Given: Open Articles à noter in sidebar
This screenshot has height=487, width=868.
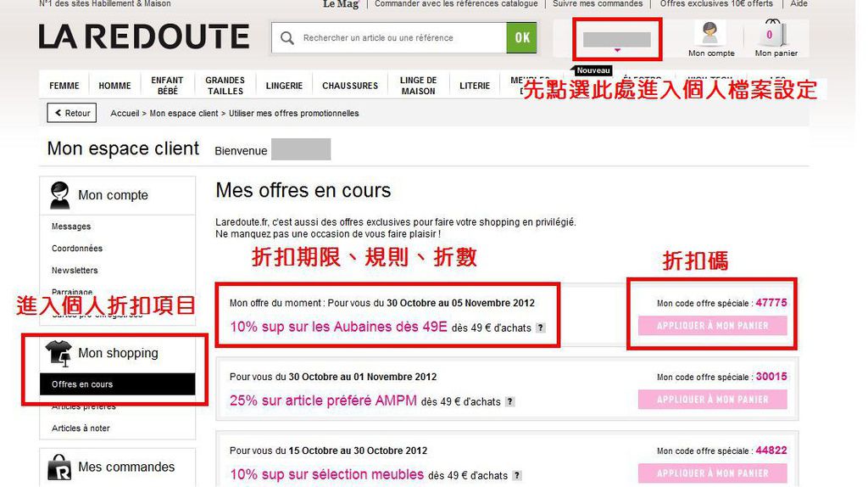Looking at the screenshot, I should (81, 428).
